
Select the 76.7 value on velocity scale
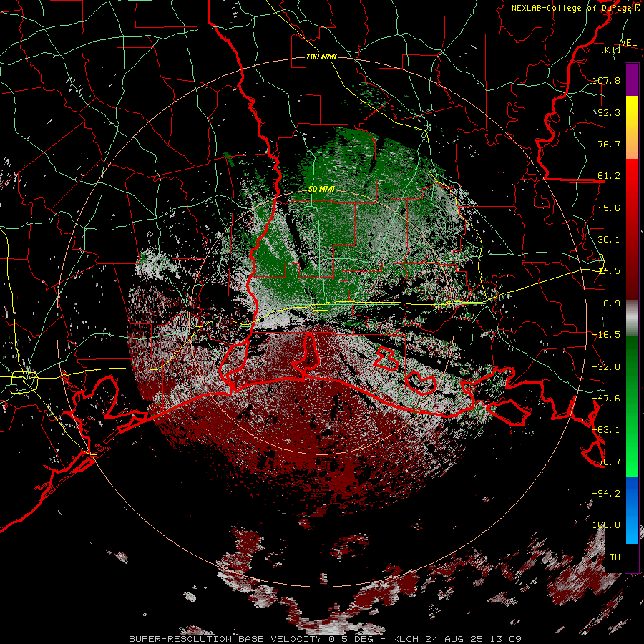click(x=609, y=144)
